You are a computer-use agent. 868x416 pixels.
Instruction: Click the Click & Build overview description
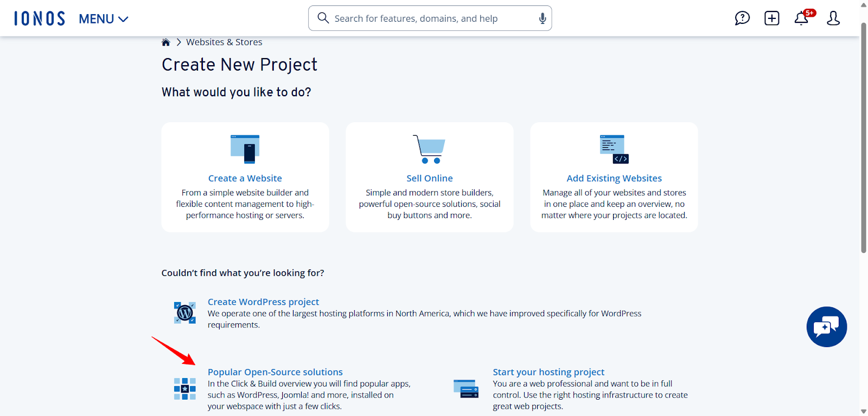click(309, 395)
